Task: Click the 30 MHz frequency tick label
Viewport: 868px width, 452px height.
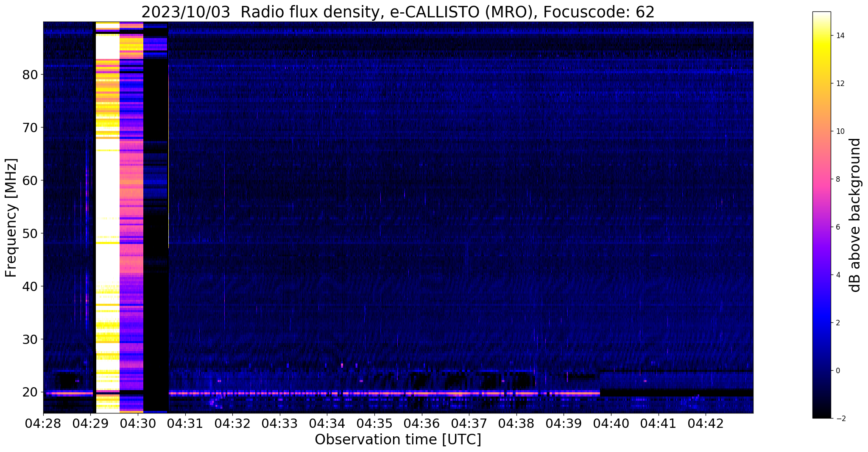Action: 30,339
